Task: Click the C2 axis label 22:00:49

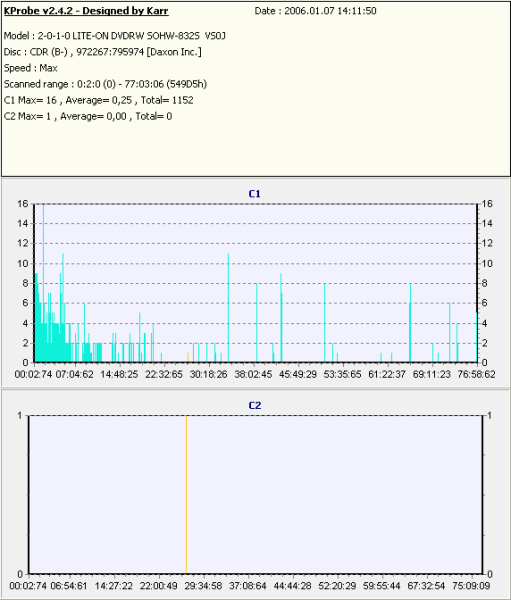Action: point(158,586)
